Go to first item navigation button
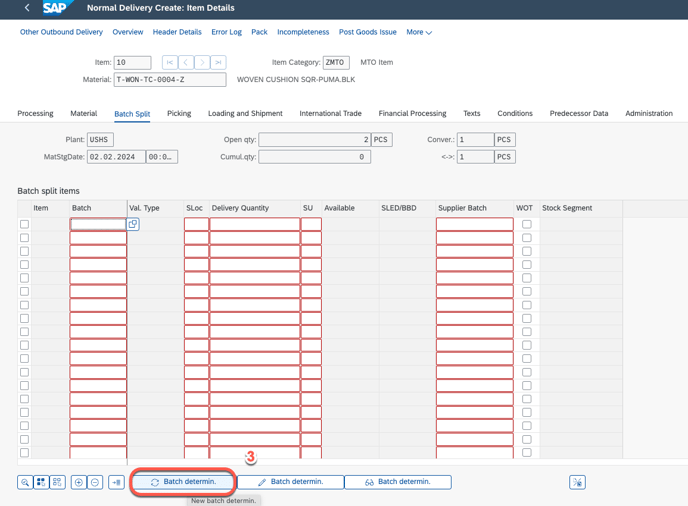Image resolution: width=688 pixels, height=506 pixels. (170, 62)
